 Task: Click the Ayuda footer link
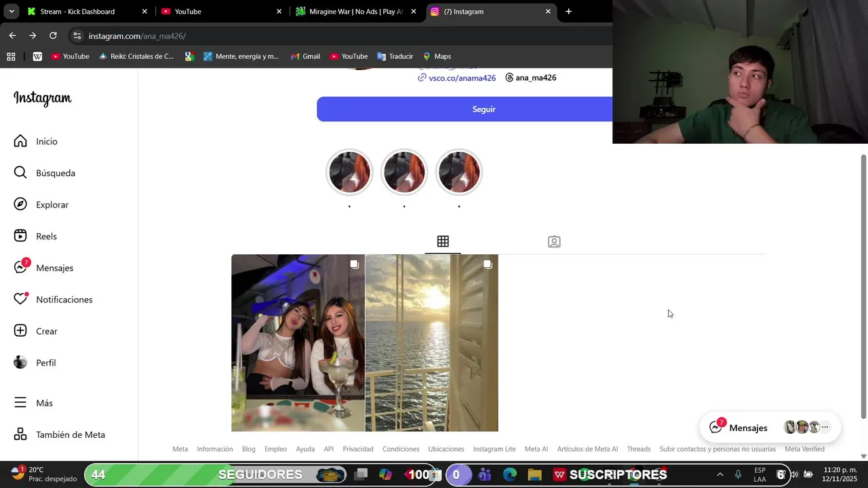[x=305, y=449]
